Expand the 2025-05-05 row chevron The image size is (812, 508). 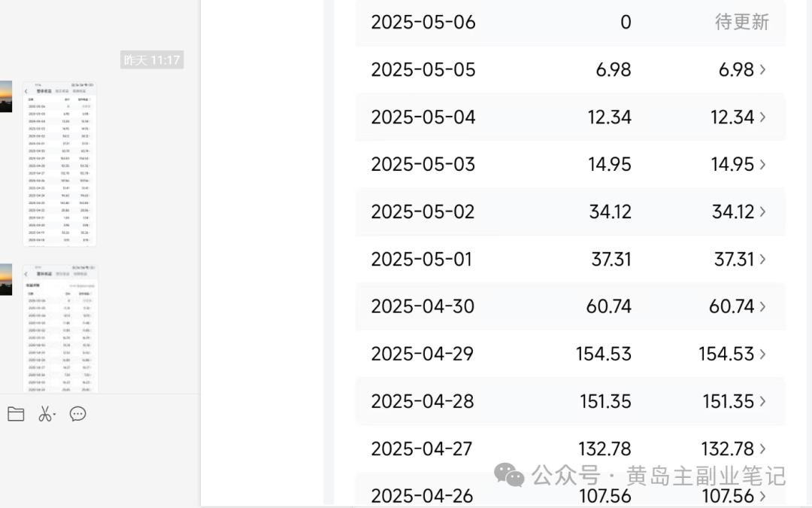click(762, 69)
